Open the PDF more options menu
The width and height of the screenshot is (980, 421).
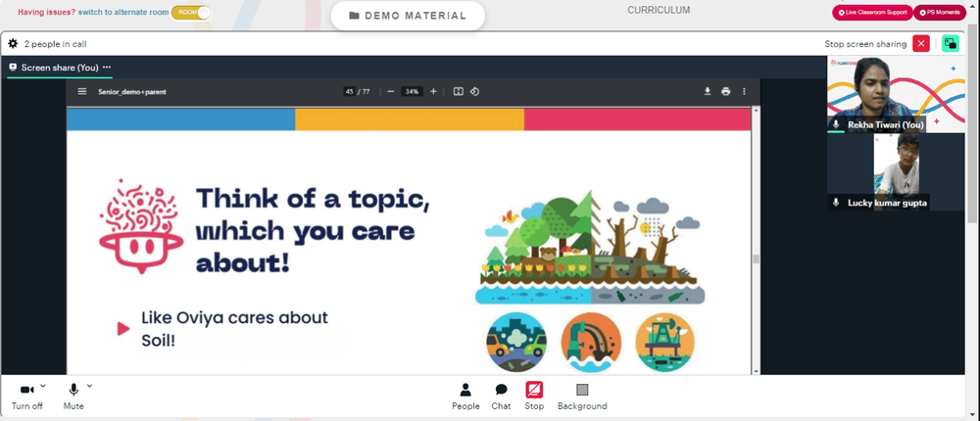coord(744,91)
